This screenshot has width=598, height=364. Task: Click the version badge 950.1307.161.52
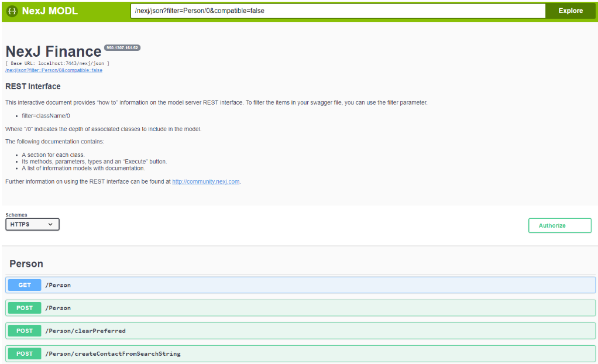point(122,47)
